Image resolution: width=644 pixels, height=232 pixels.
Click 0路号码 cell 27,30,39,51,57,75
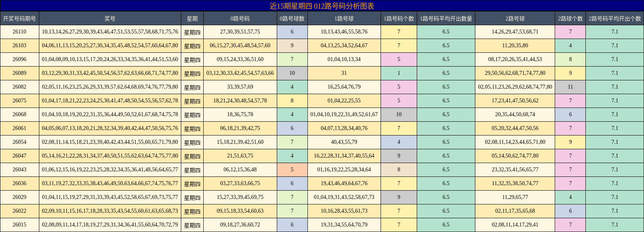pyautogui.click(x=240, y=32)
